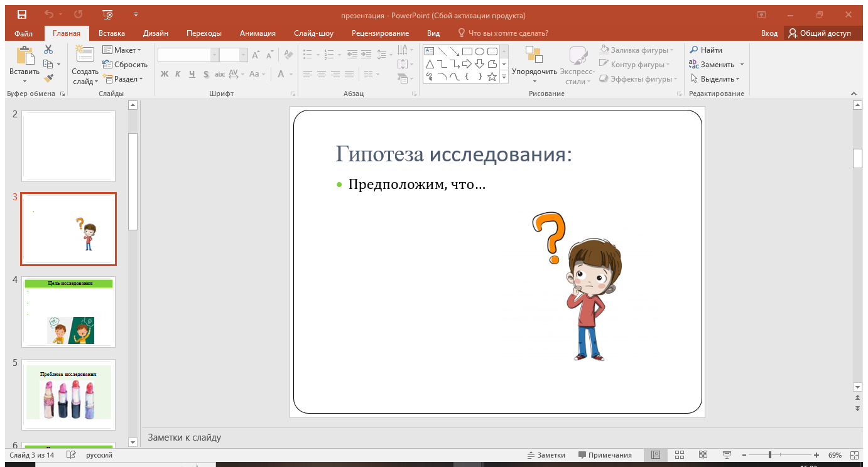
Task: Select the oval shape
Action: pos(480,51)
